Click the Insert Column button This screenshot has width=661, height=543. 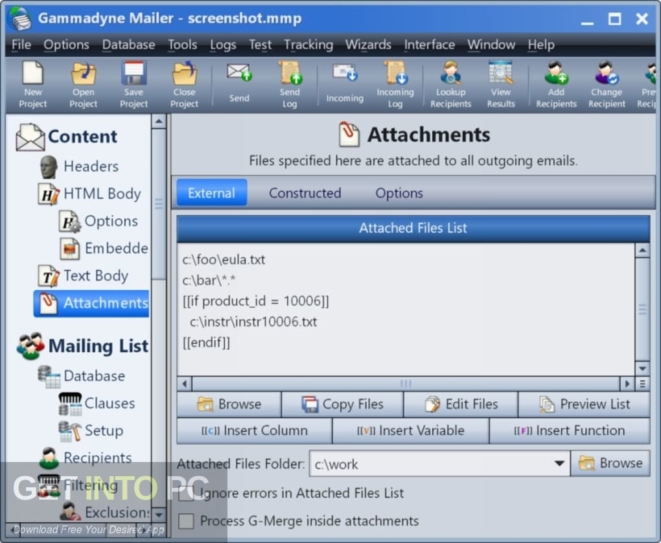(254, 430)
